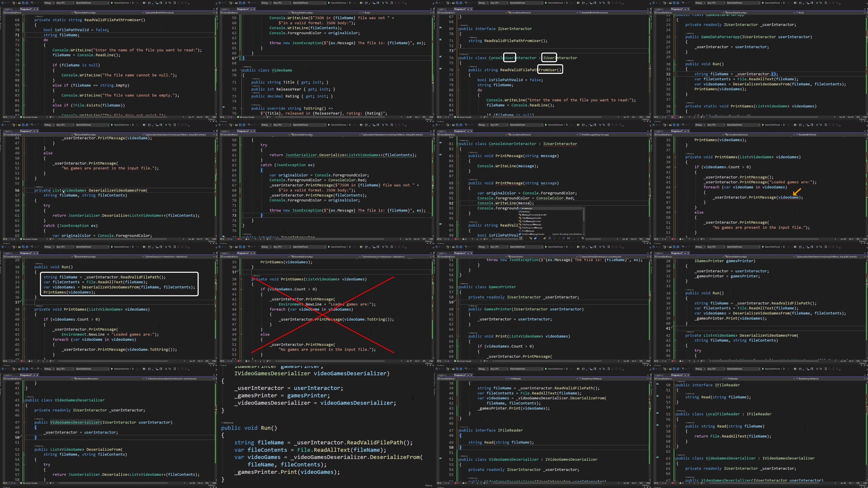
Task: Toggle class filter icon in IntelliSense popup
Action: [531, 239]
